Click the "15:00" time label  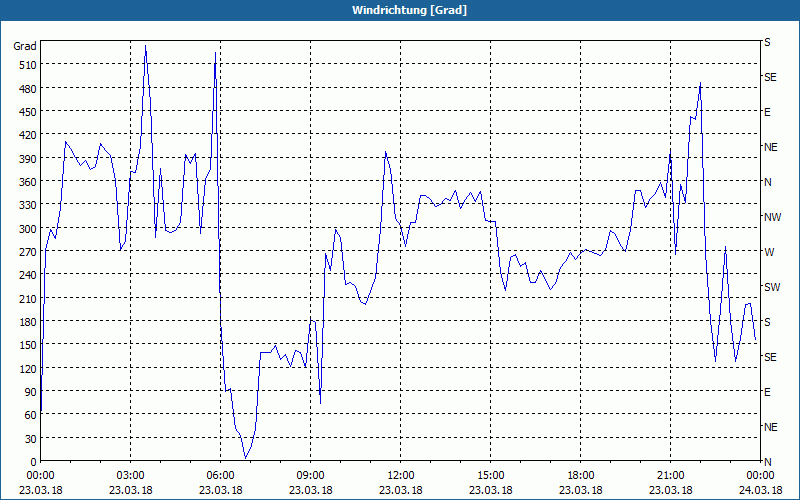tap(490, 476)
